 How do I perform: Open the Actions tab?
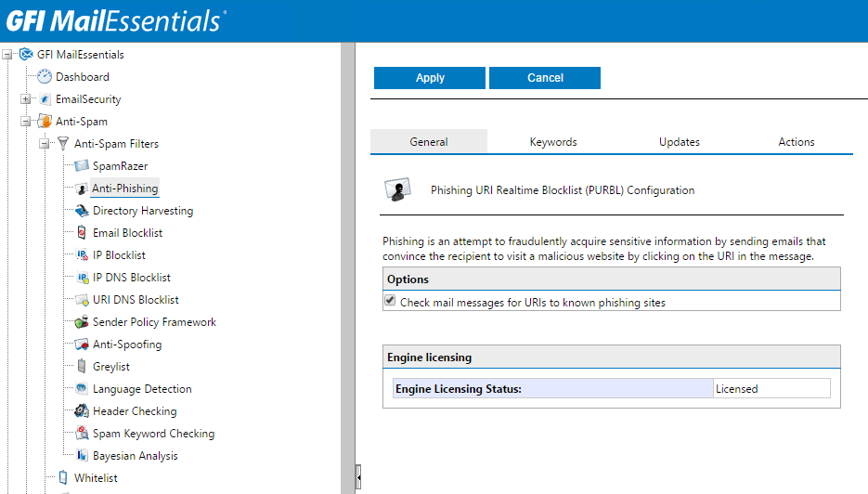tap(796, 142)
